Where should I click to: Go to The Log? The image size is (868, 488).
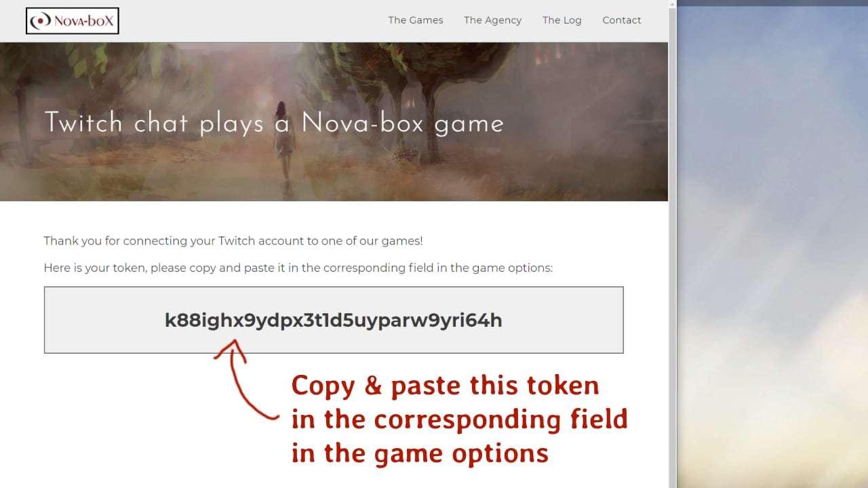[x=562, y=20]
